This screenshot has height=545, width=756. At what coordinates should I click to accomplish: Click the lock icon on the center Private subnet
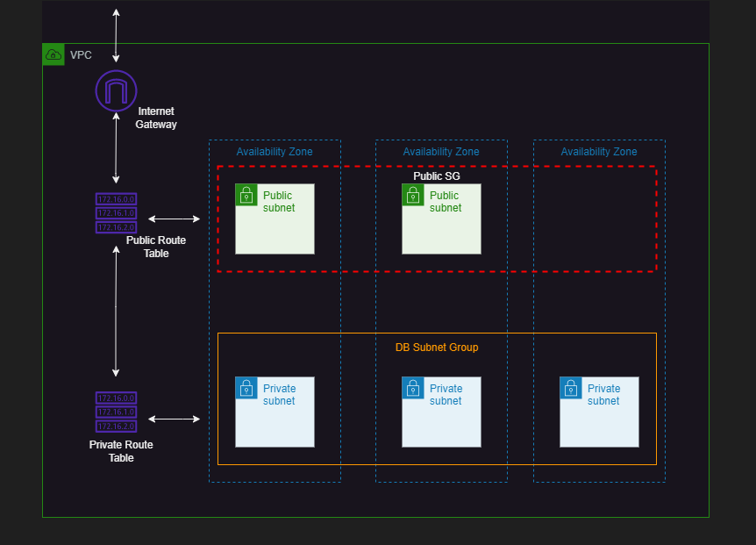pos(411,387)
